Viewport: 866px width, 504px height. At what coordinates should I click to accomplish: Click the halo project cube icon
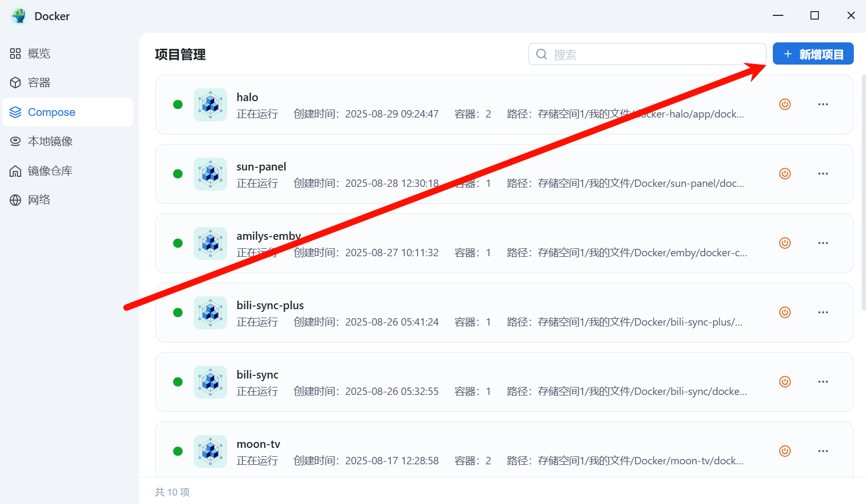[210, 105]
